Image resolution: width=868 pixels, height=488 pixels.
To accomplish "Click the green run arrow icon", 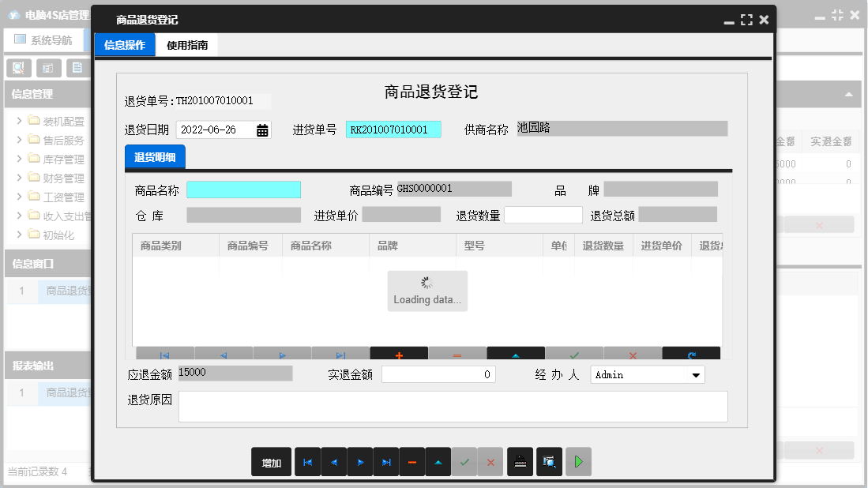I will (577, 462).
